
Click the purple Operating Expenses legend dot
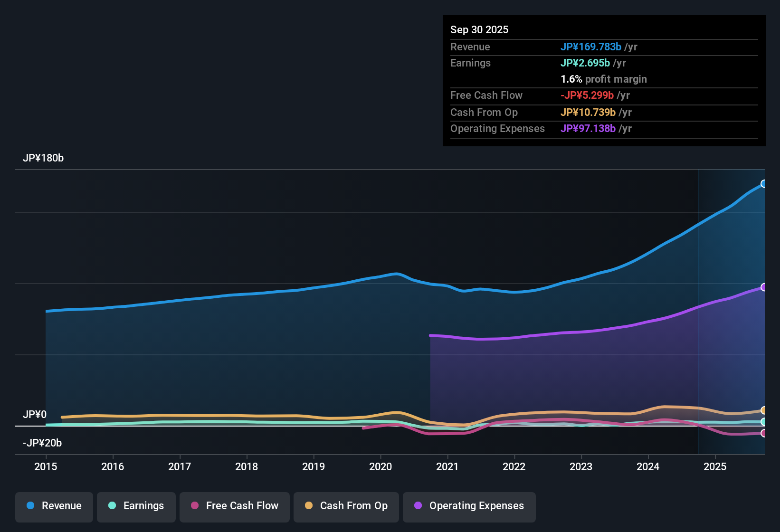click(x=418, y=506)
